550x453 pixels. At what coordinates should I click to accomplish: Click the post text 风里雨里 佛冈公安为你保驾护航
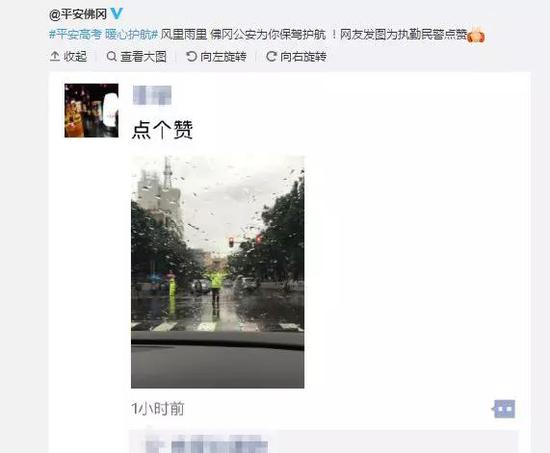pos(243,35)
